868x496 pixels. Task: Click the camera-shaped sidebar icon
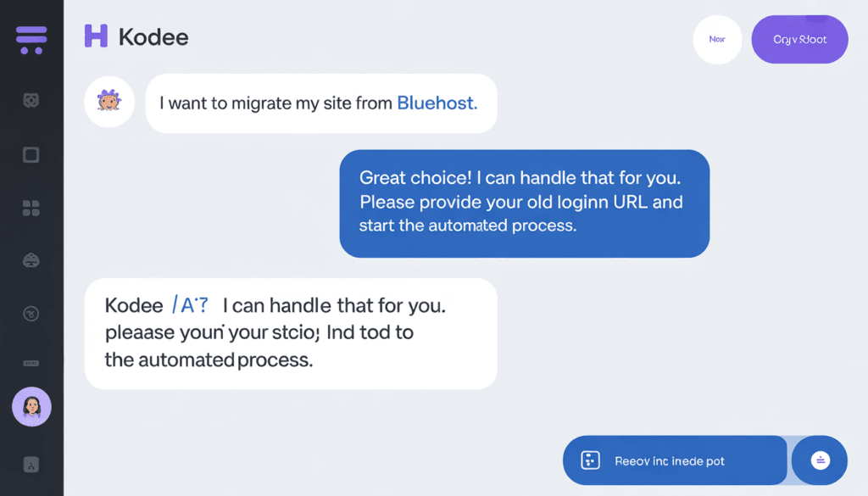pos(31,101)
